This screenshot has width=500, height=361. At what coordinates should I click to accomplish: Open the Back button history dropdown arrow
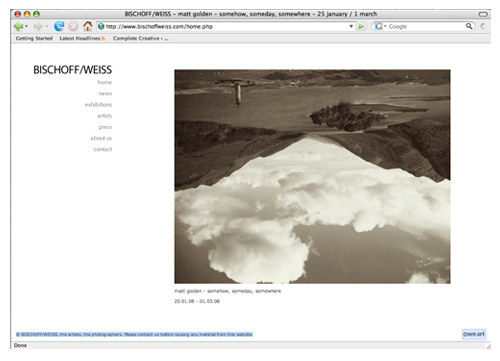click(x=26, y=26)
